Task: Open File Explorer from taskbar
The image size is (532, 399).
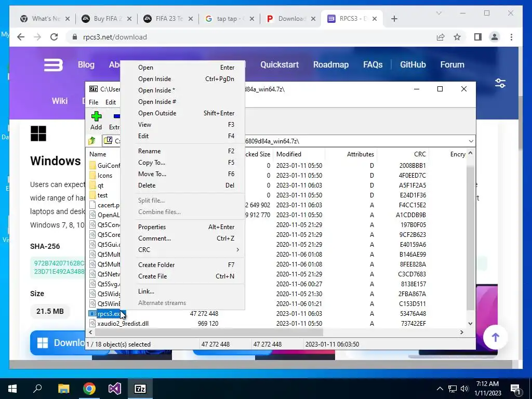Action: click(63, 389)
